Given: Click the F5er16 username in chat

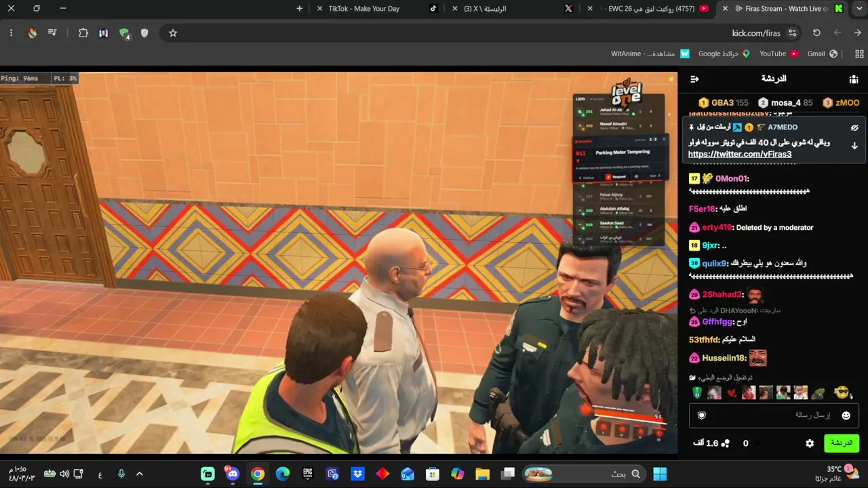Looking at the screenshot, I should (703, 209).
